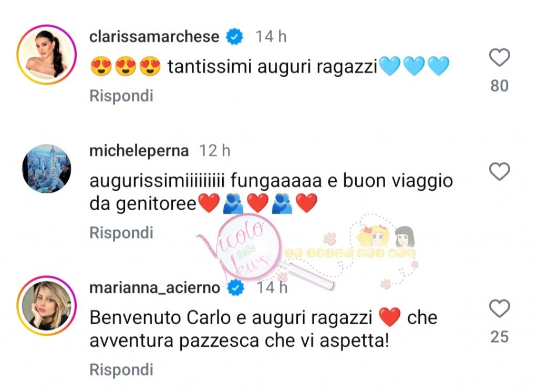Like clarissamarchese's comment with the heart icon
The height and width of the screenshot is (392, 538).
coord(499,57)
